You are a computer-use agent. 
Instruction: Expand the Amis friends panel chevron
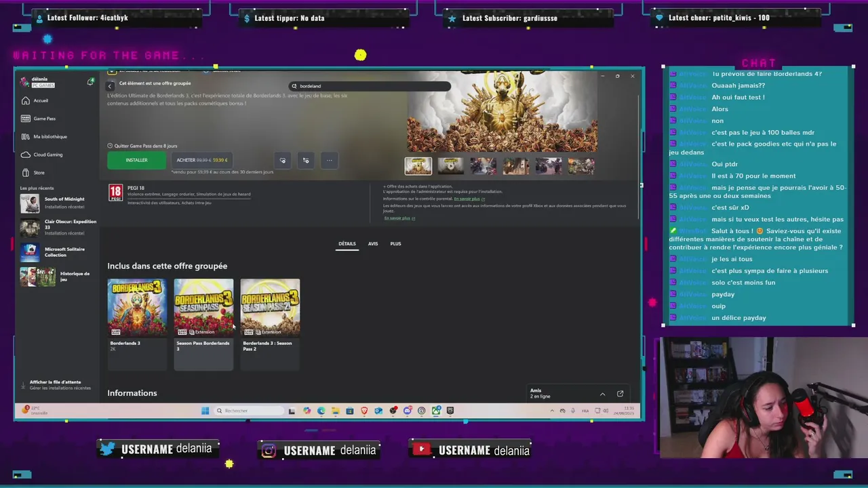point(602,394)
